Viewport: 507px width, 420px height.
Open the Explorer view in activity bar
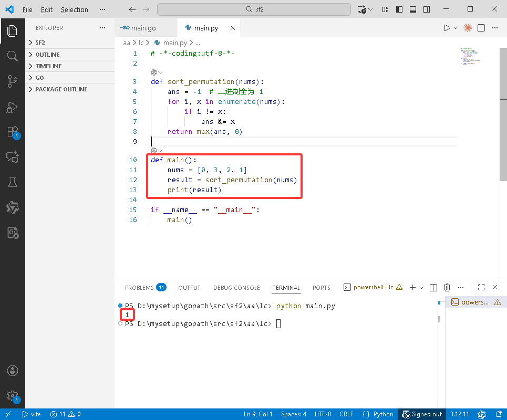[12, 30]
